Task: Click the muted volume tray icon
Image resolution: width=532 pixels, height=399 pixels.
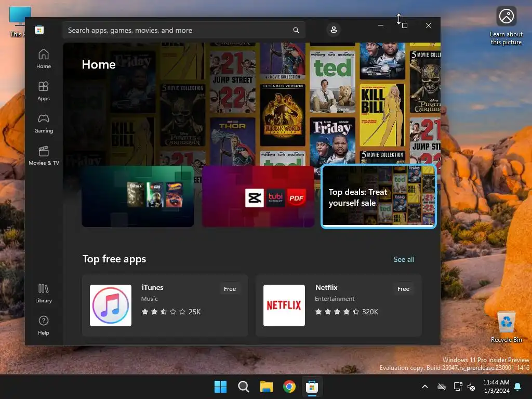Action: [471, 387]
